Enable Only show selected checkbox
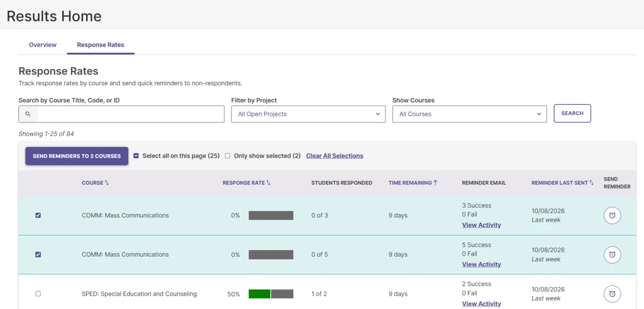Screen dimensions: 644x309 pos(228,156)
